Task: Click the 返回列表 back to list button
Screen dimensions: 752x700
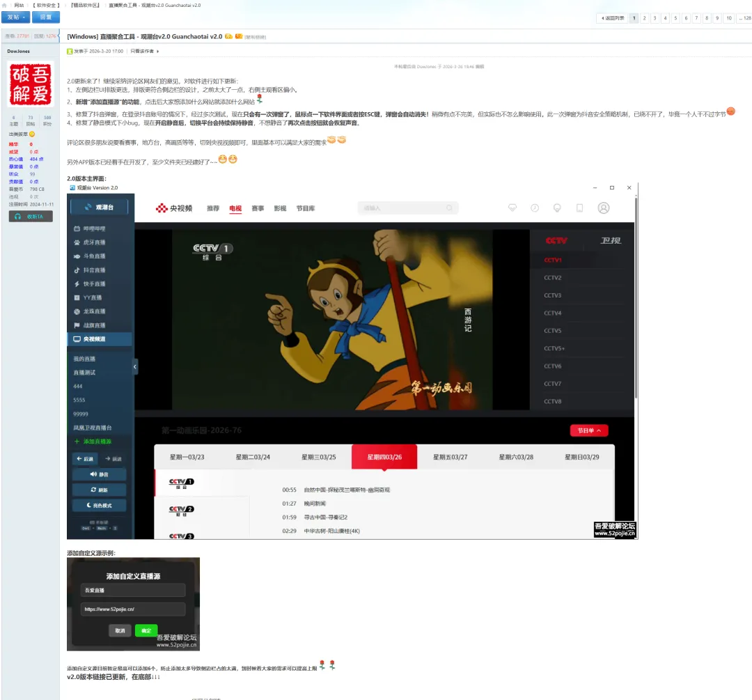Action: [613, 18]
